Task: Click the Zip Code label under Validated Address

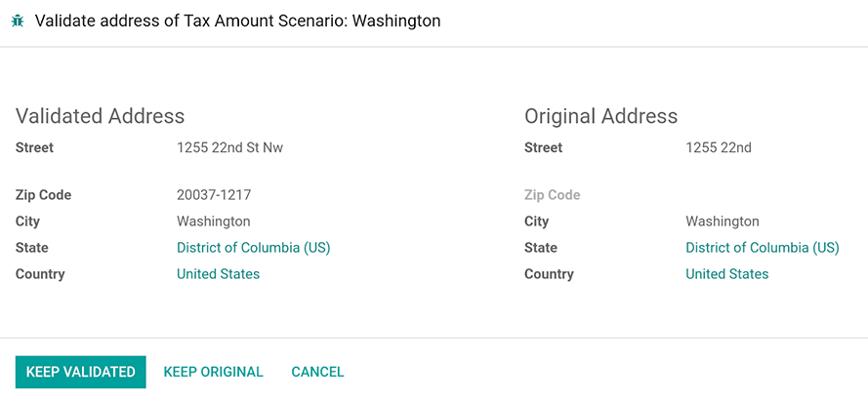Action: point(43,195)
